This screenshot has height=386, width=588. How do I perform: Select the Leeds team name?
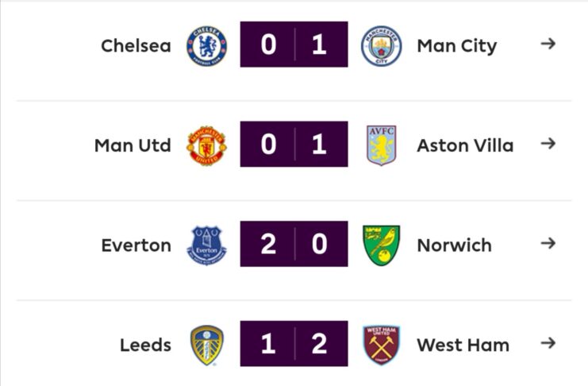pos(145,345)
